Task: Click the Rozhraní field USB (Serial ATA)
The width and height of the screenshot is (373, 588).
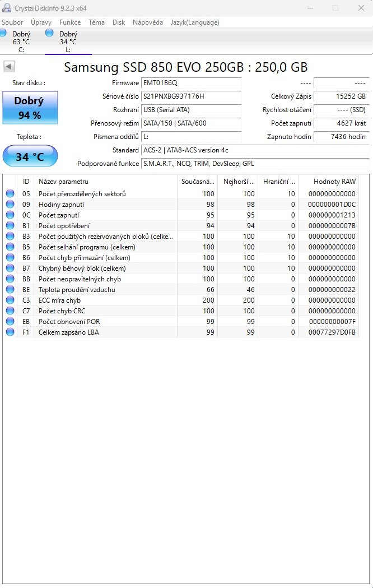Action: (191, 110)
